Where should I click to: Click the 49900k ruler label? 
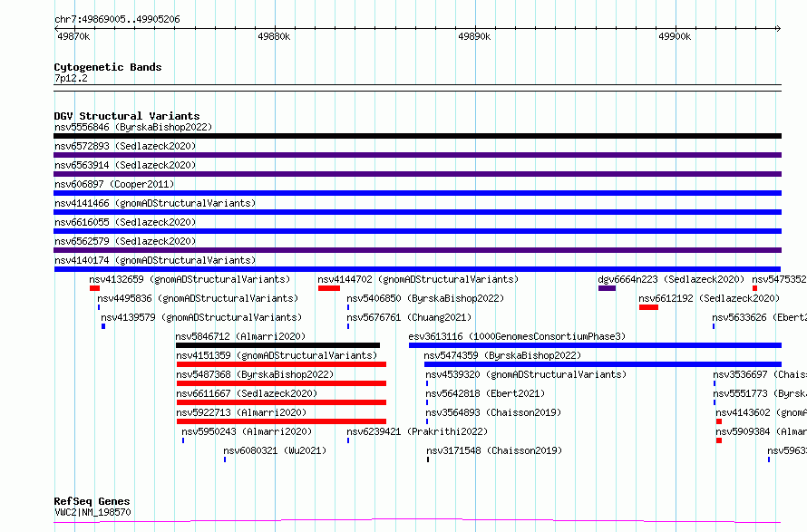coord(675,36)
